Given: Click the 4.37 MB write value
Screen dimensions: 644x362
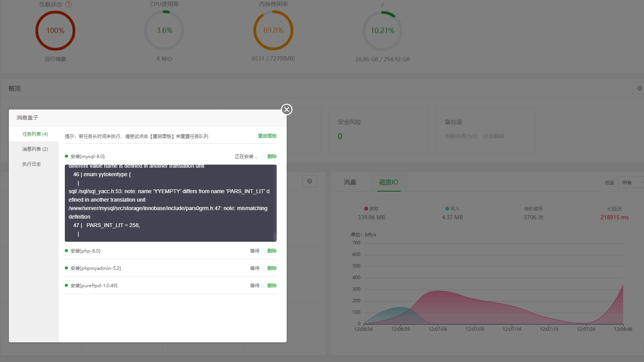Looking at the screenshot, I should click(452, 217).
